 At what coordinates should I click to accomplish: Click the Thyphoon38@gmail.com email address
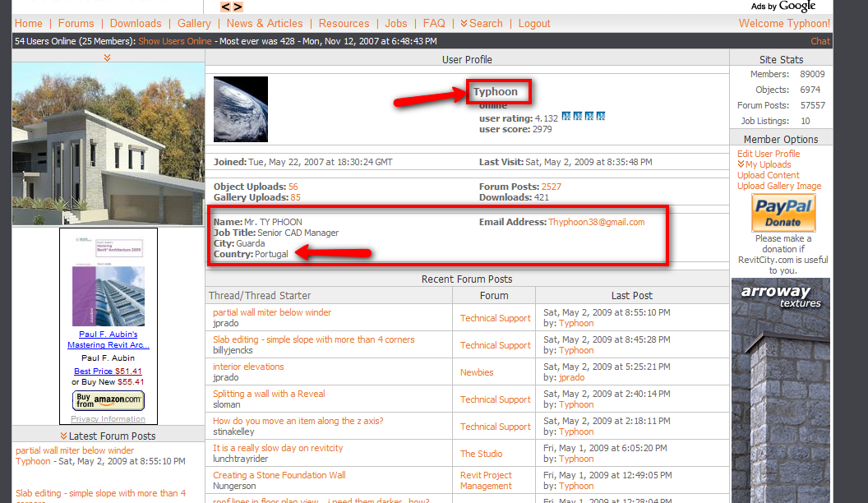point(596,222)
